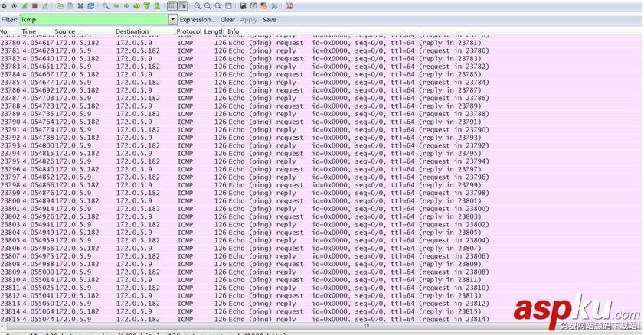Click the Apply filter button
Viewport: 644px width, 335px height.
[x=248, y=20]
